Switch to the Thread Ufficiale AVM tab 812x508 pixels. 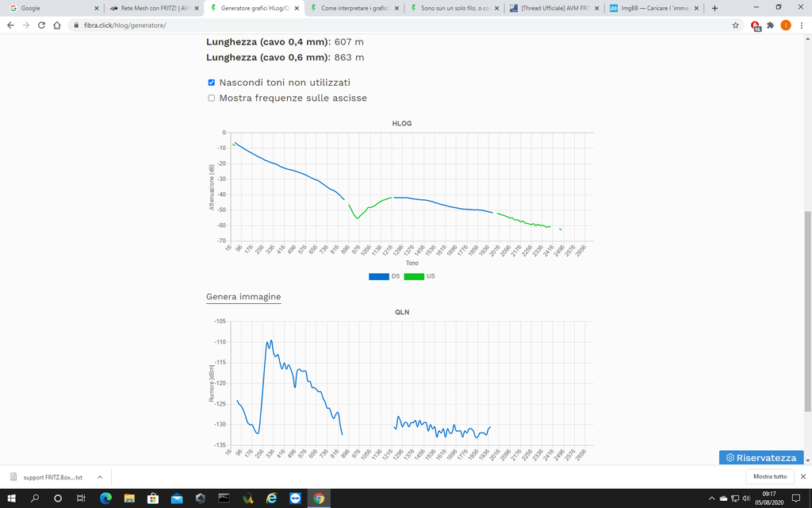[554, 8]
